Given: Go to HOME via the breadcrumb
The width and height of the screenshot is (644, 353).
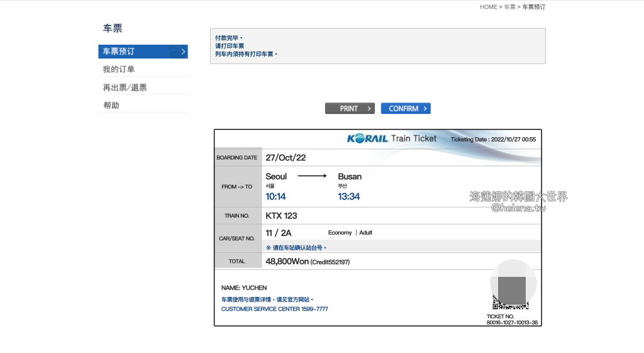Looking at the screenshot, I should click(x=488, y=7).
